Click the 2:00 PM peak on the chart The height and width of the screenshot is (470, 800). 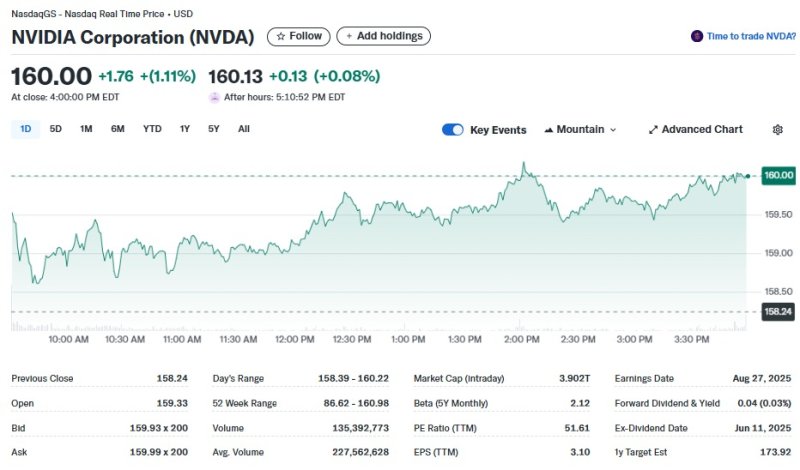pos(523,164)
